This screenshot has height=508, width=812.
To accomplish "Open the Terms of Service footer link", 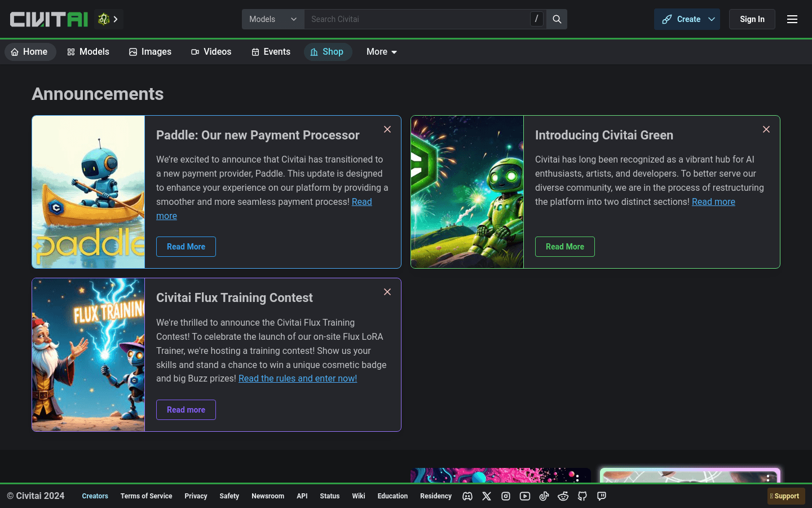I will point(146,496).
